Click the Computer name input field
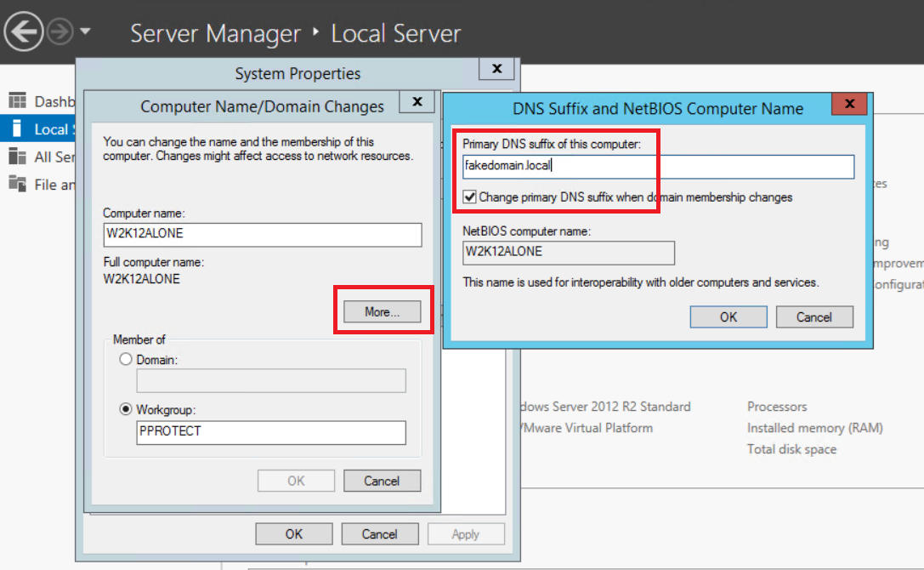 [263, 234]
